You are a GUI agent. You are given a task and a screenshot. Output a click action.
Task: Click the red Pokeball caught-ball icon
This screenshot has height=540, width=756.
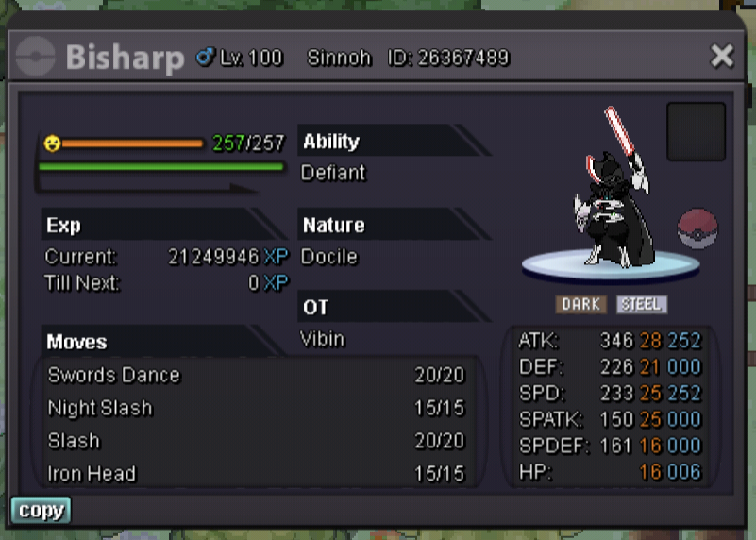pyautogui.click(x=697, y=228)
